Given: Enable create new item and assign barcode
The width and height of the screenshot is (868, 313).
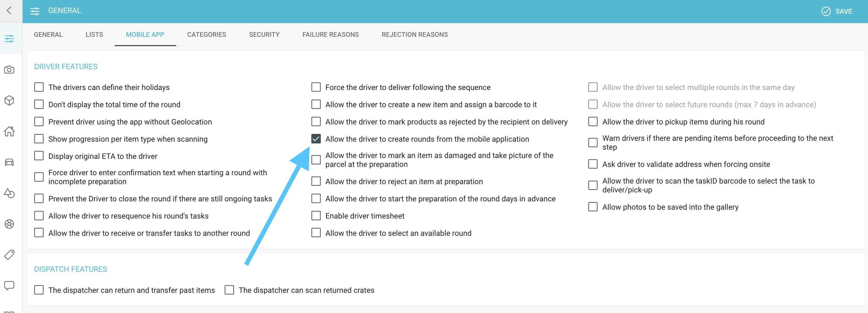Looking at the screenshot, I should coord(316,105).
